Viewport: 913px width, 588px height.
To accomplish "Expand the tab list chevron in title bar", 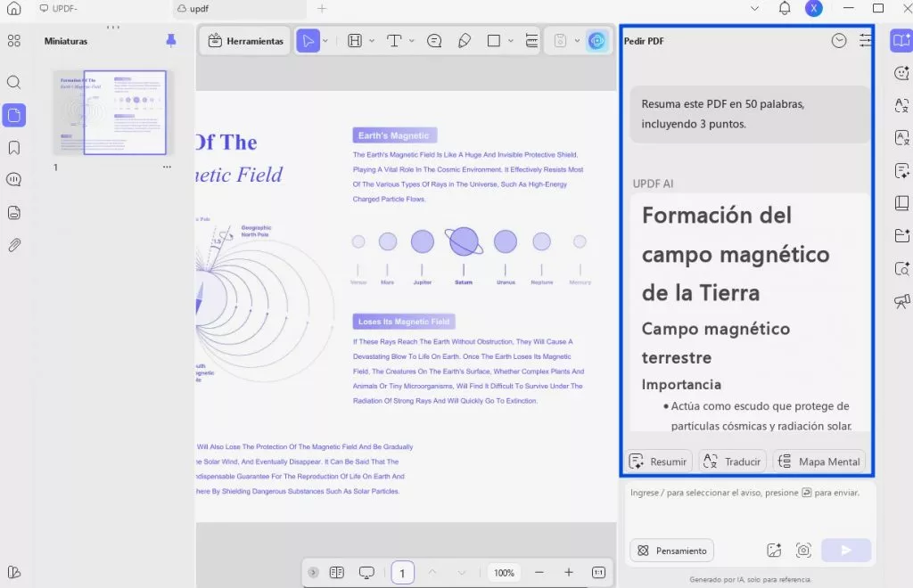I will (x=754, y=8).
